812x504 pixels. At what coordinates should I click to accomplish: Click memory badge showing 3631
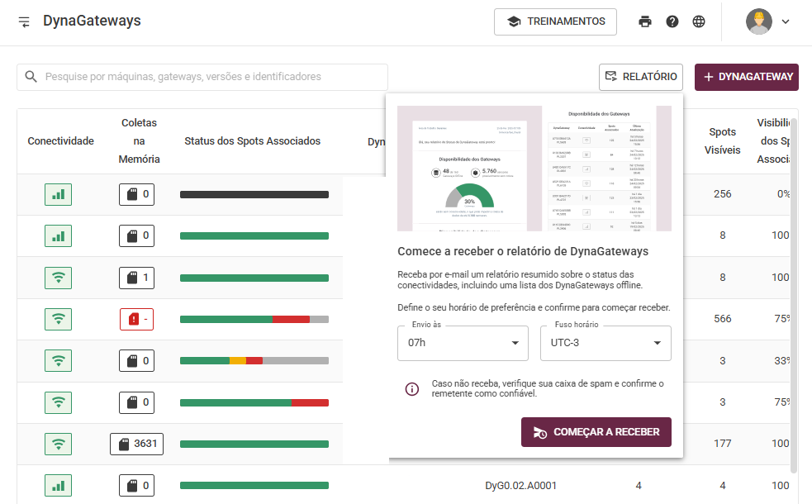[x=137, y=444]
